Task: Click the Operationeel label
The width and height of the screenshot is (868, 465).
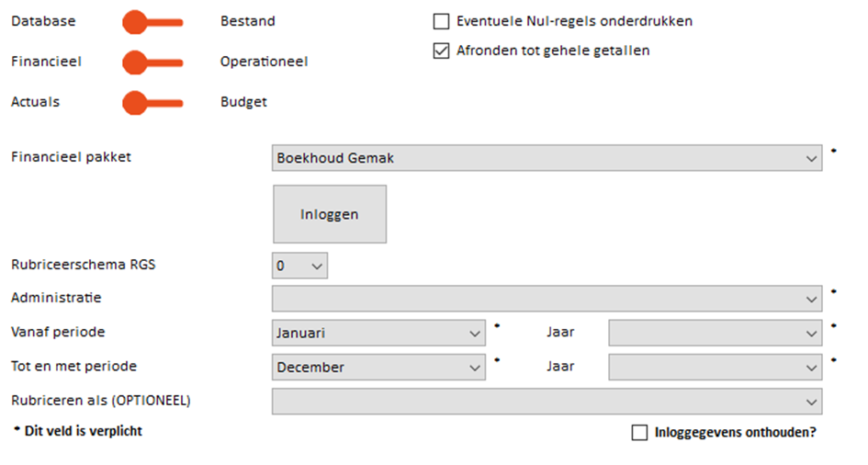Action: 264,62
